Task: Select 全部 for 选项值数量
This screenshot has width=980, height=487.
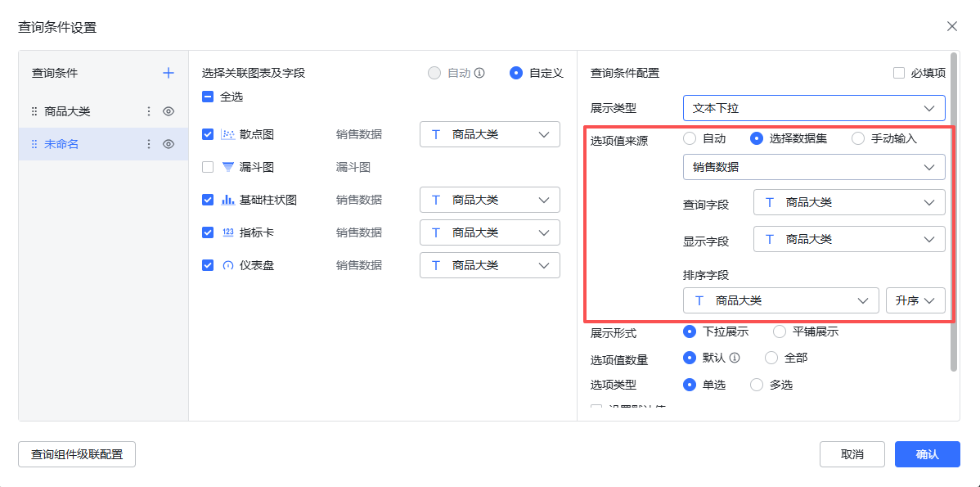Action: coord(771,358)
